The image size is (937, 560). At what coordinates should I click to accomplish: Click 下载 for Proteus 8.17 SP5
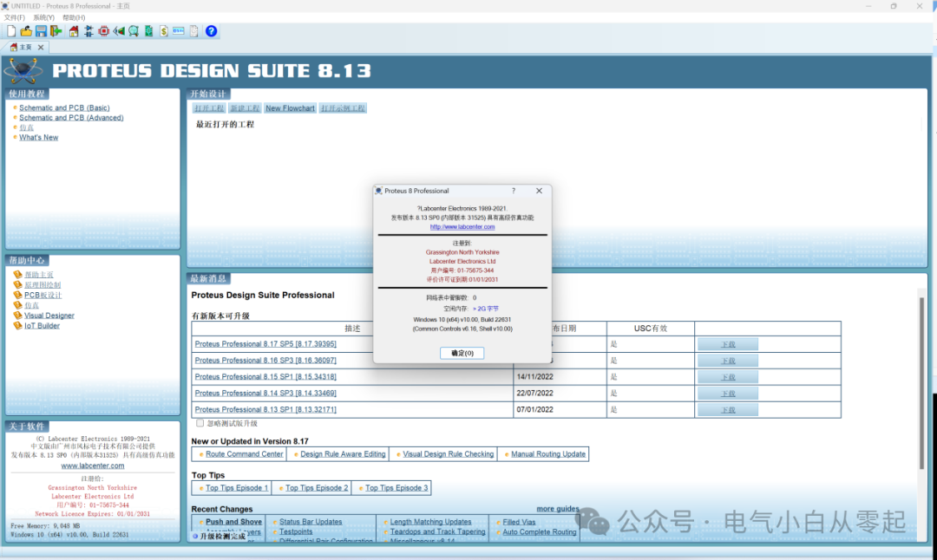pos(728,344)
